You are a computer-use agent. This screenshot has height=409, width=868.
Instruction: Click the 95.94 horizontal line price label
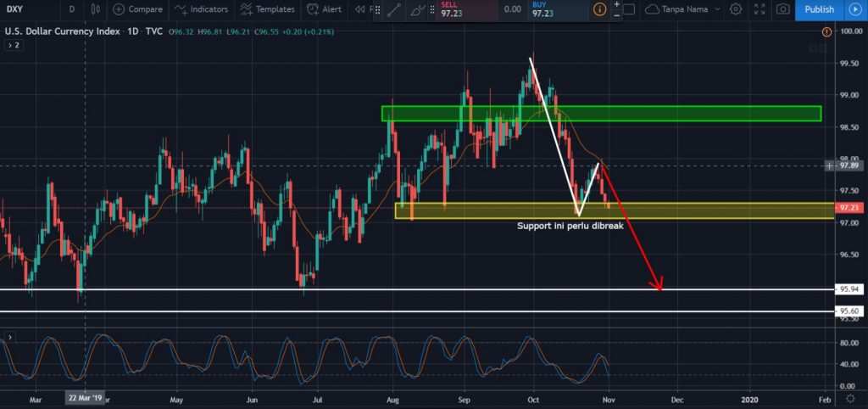coord(849,289)
